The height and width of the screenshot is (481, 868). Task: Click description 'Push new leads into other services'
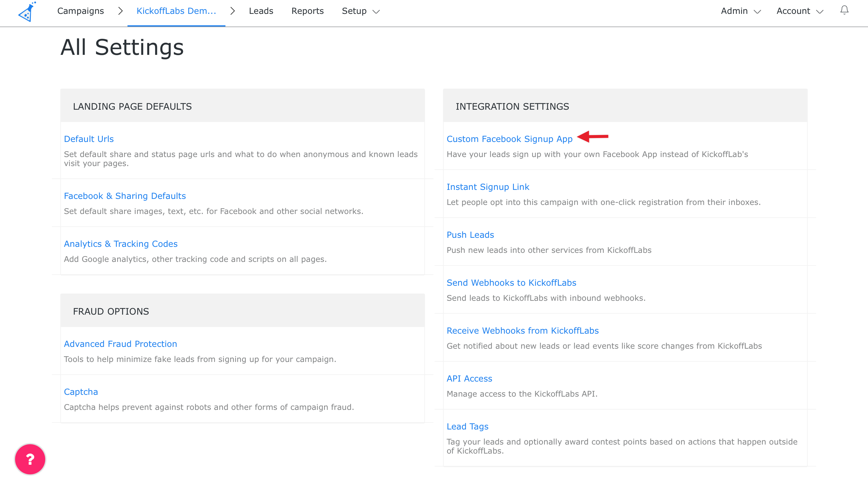549,250
